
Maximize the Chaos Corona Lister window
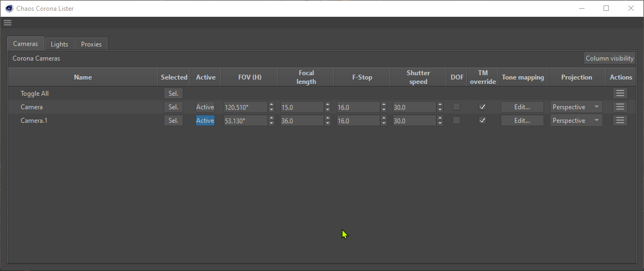coord(606,8)
